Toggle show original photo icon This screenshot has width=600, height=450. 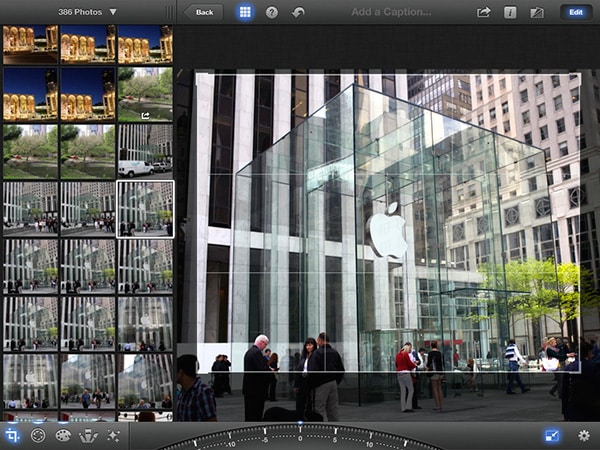(x=537, y=12)
